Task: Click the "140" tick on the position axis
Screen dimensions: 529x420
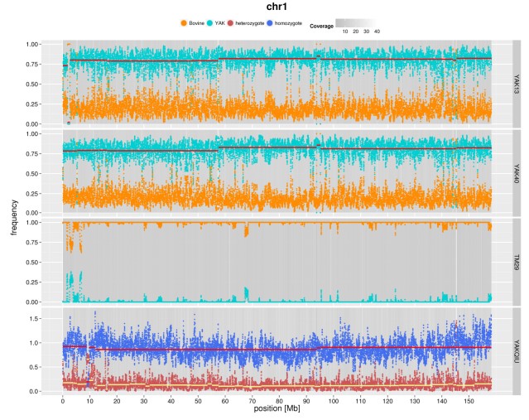Action: (442, 401)
